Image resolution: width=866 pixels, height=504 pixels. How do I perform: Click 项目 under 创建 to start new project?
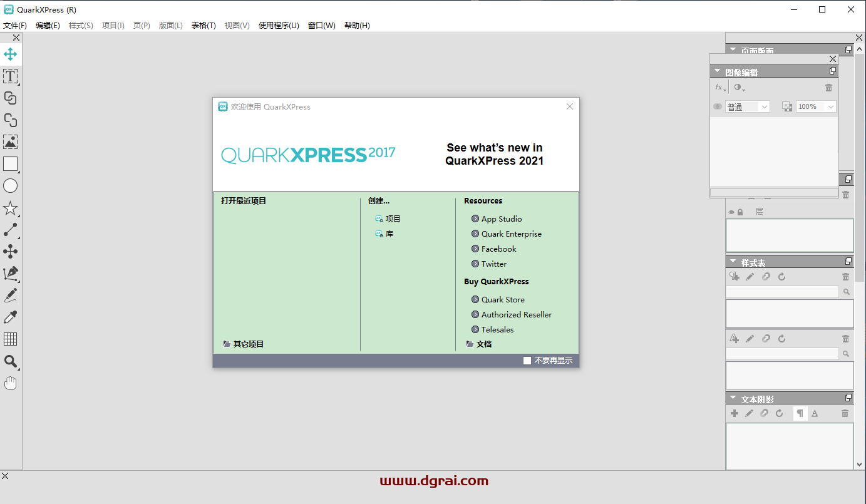click(x=393, y=218)
